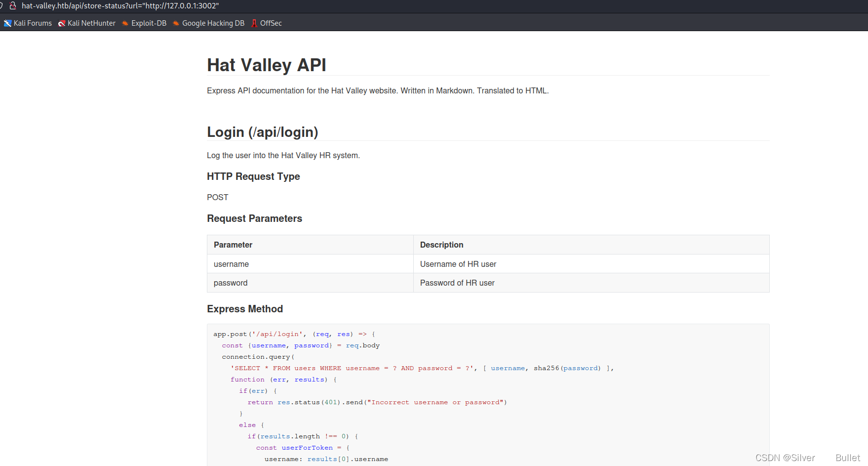
Task: Click the 'Password of HR user' cell
Action: click(592, 283)
